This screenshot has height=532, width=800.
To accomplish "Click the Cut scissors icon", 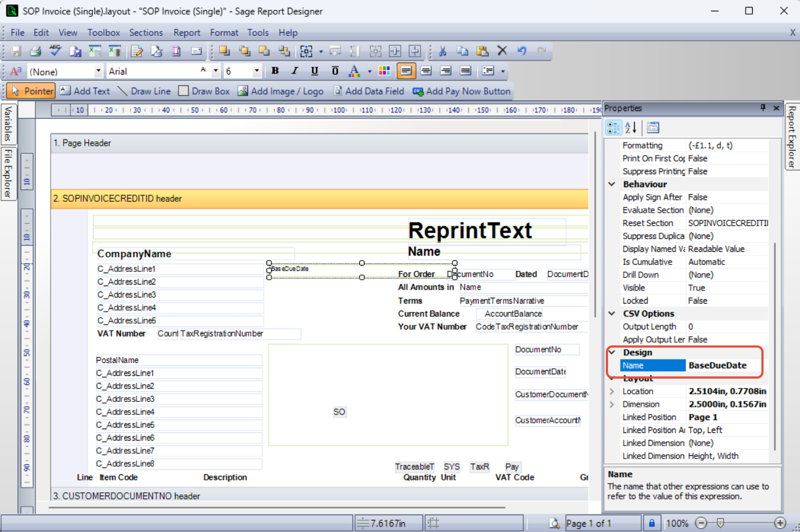I will [443, 51].
